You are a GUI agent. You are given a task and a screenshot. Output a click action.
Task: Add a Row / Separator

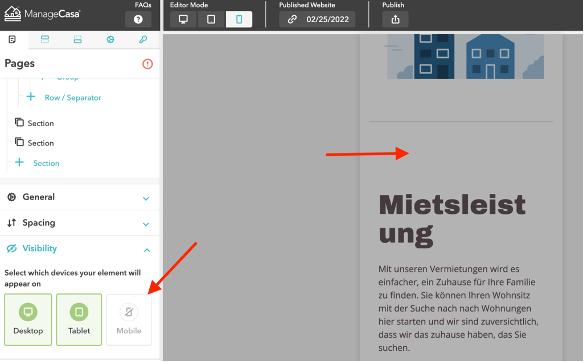tap(73, 98)
